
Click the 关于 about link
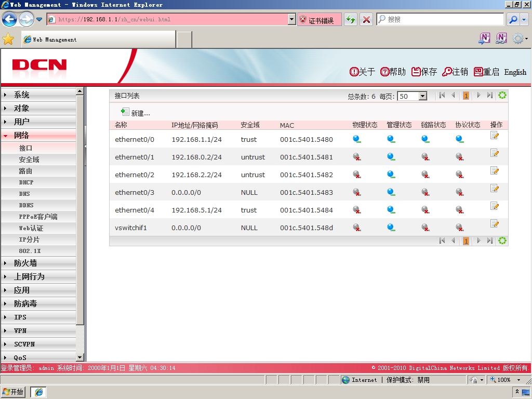pyautogui.click(x=362, y=72)
